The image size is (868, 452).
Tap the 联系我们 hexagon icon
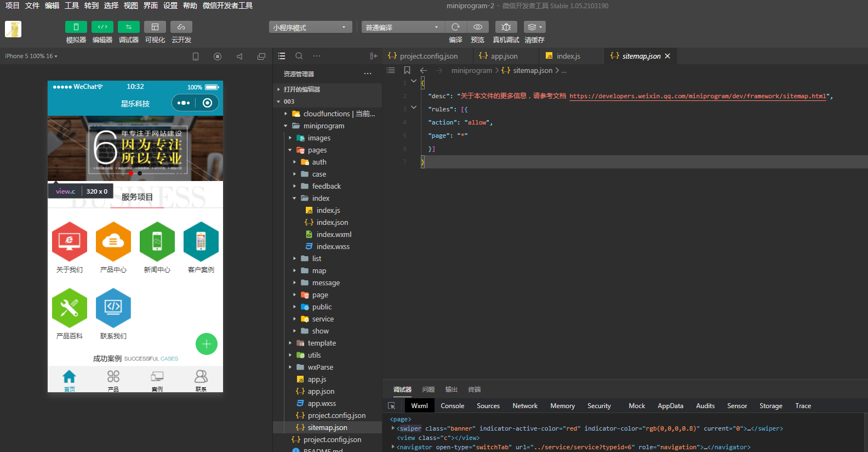pos(113,308)
